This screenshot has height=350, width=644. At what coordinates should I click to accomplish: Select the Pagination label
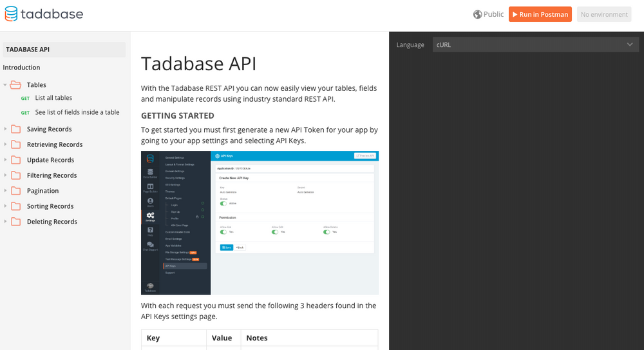(43, 191)
